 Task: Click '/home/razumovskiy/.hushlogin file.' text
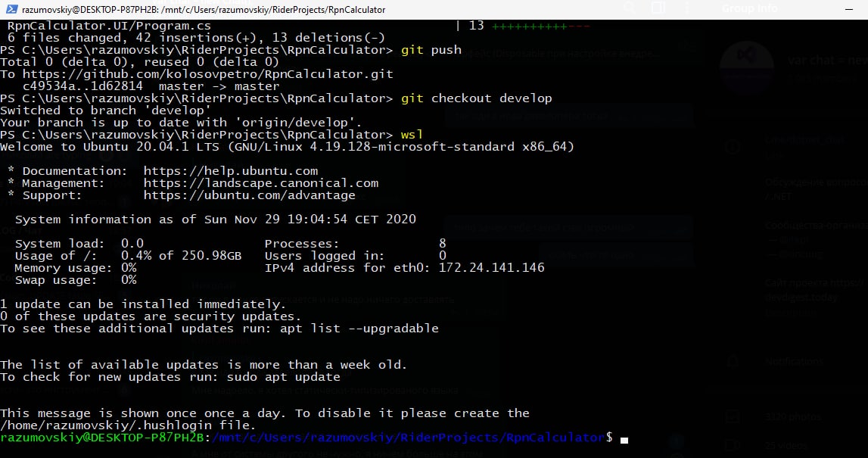tap(128, 426)
